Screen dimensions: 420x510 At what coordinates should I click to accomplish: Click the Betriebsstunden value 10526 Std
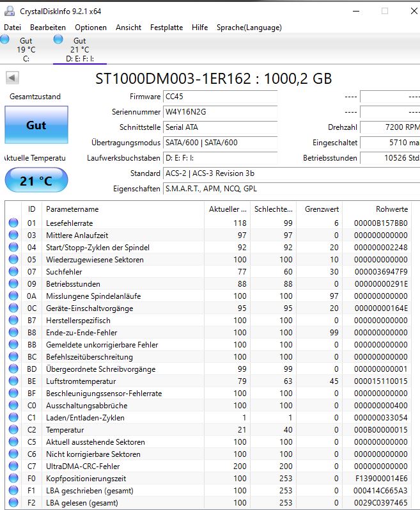[x=390, y=158]
